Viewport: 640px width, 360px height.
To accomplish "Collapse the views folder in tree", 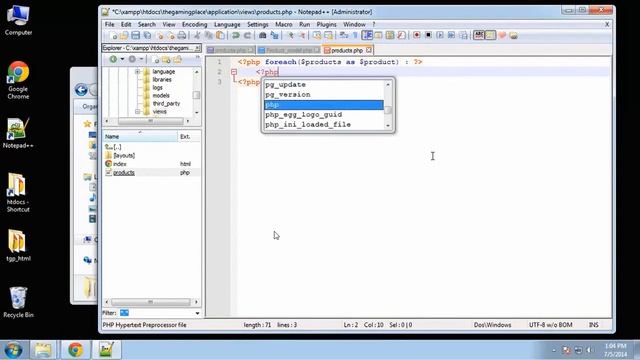I will [x=138, y=111].
